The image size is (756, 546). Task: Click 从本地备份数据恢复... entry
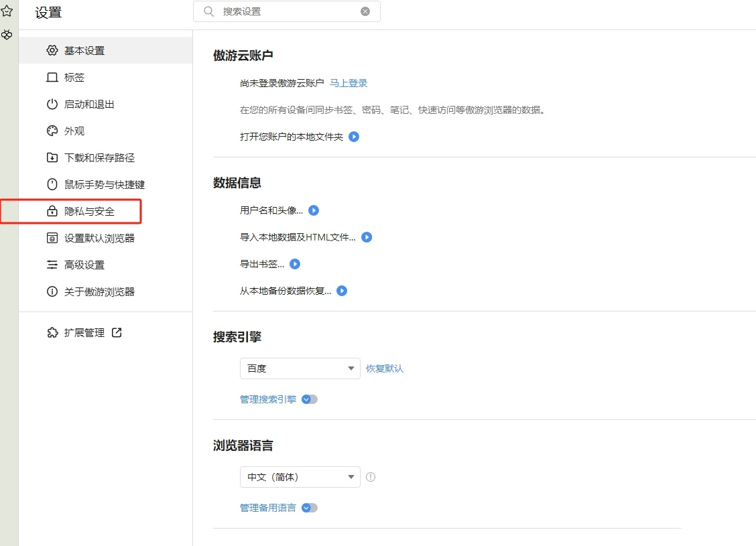point(286,291)
